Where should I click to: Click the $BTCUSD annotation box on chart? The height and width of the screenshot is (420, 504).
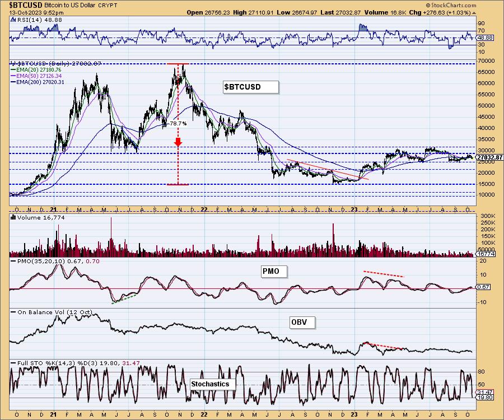pos(251,87)
